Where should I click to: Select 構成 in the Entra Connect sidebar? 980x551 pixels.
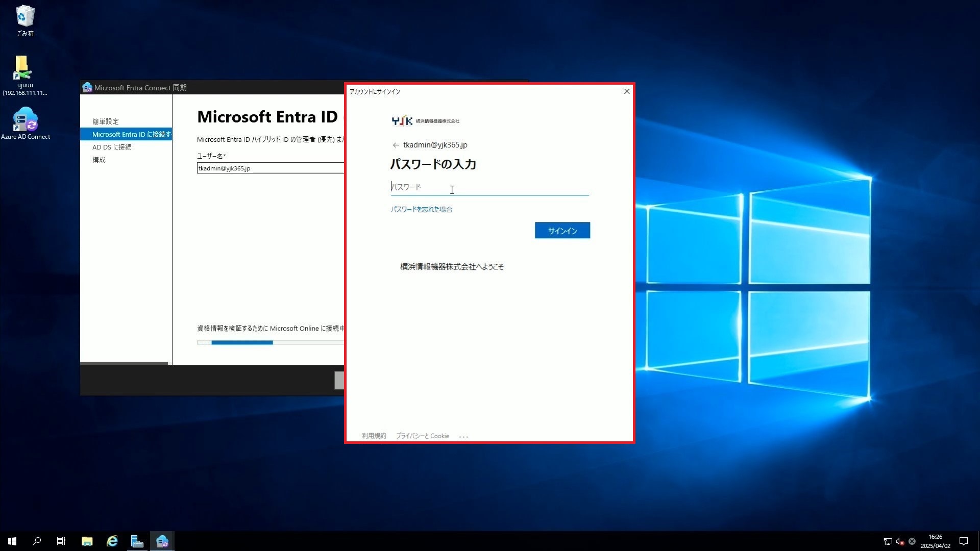click(x=99, y=160)
